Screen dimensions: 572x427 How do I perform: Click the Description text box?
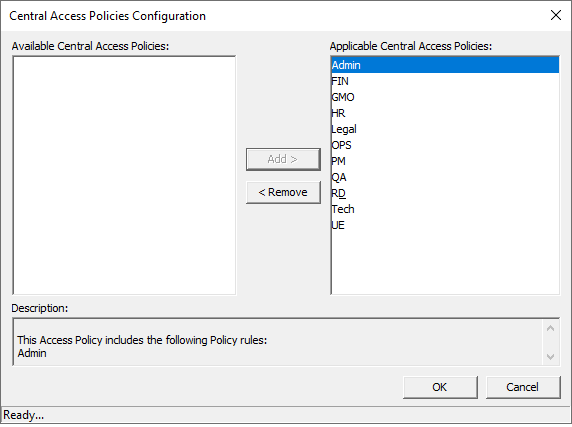(278, 342)
